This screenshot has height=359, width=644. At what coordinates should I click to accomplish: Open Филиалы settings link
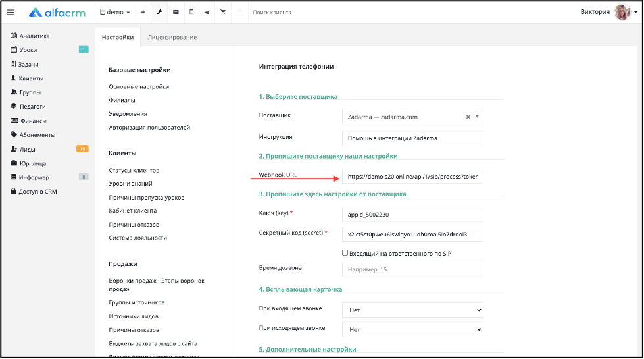click(x=122, y=100)
